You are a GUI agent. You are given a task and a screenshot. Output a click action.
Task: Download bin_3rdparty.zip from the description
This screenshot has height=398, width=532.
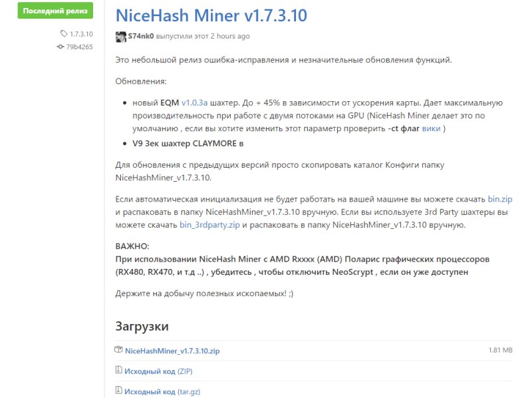pyautogui.click(x=209, y=225)
